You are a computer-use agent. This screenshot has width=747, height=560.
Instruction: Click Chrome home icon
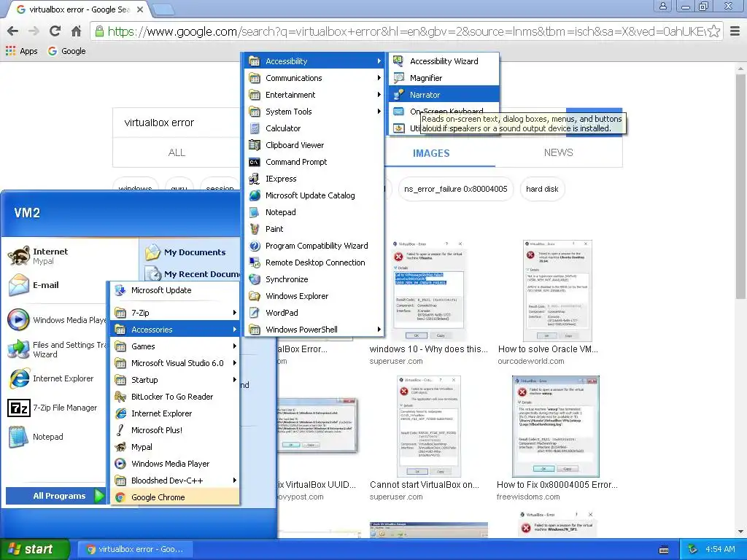(x=76, y=31)
